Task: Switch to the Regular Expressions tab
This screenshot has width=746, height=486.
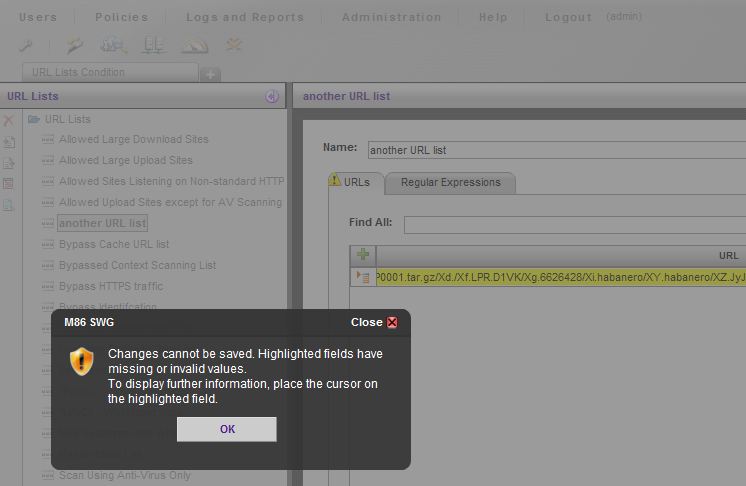Action: (450, 182)
